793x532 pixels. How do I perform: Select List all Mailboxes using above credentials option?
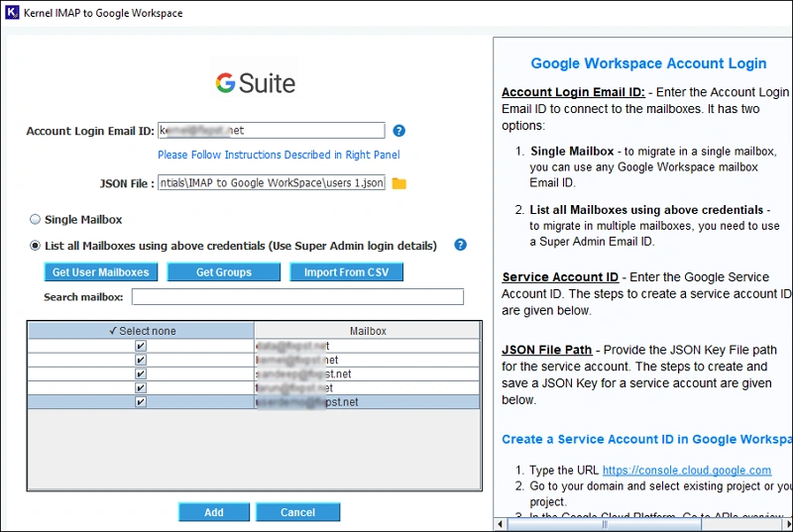pos(35,246)
